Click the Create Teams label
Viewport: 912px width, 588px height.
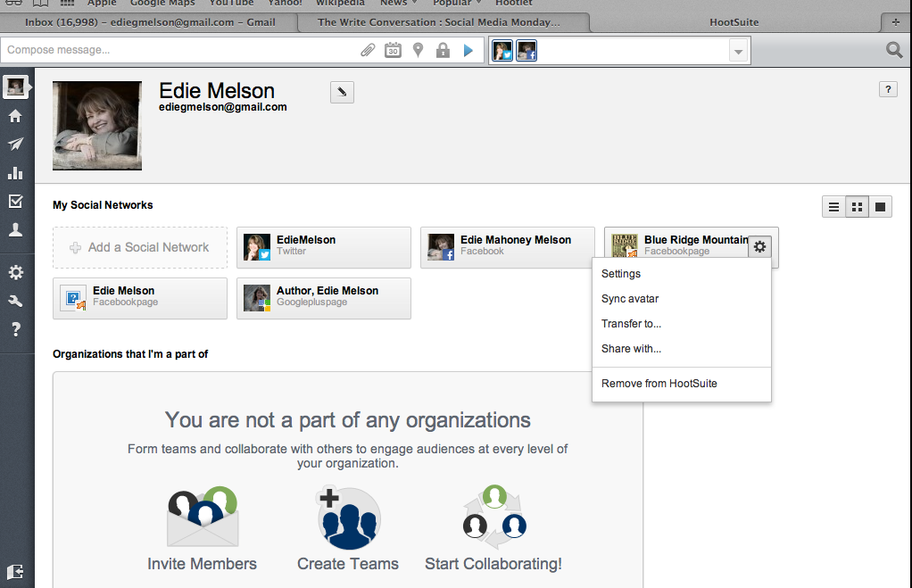(348, 564)
